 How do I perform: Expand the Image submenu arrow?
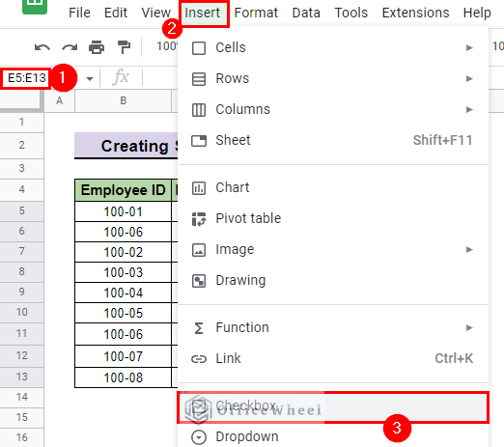coord(469,250)
